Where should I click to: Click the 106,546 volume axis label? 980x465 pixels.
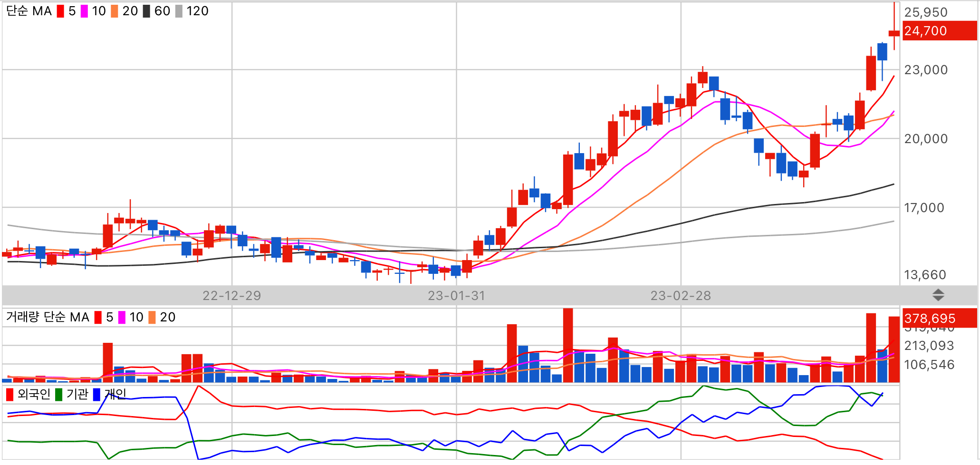click(929, 365)
